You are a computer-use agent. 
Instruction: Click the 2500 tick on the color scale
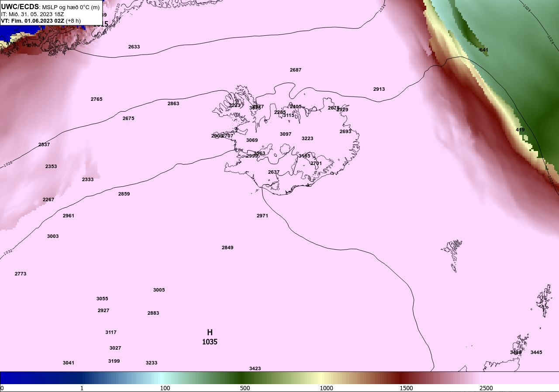pos(486,388)
